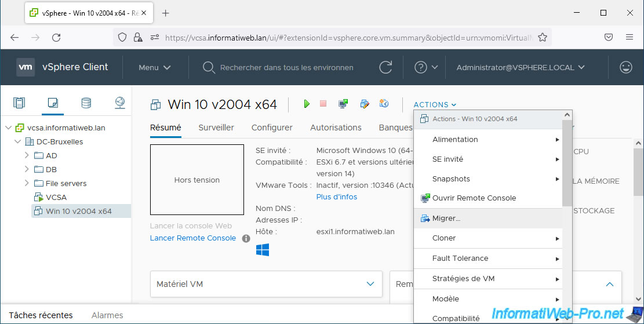Select Migrer... from the Actions menu
Image resolution: width=644 pixels, height=324 pixels.
[x=446, y=219]
